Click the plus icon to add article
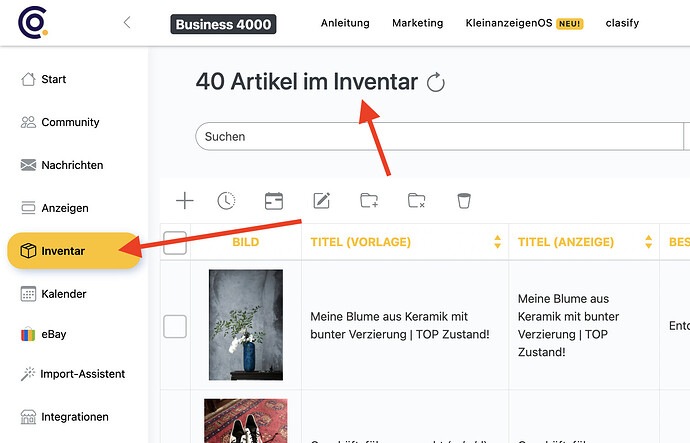The width and height of the screenshot is (690, 443). (185, 201)
